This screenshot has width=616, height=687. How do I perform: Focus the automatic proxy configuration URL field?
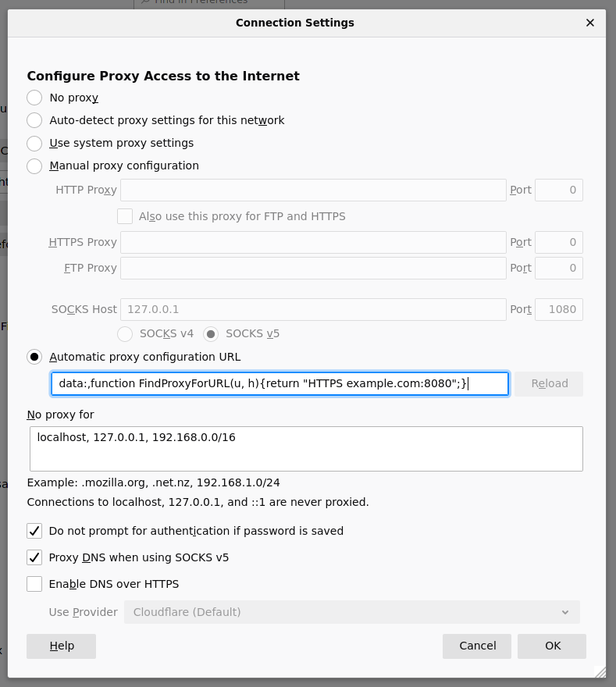coord(280,383)
